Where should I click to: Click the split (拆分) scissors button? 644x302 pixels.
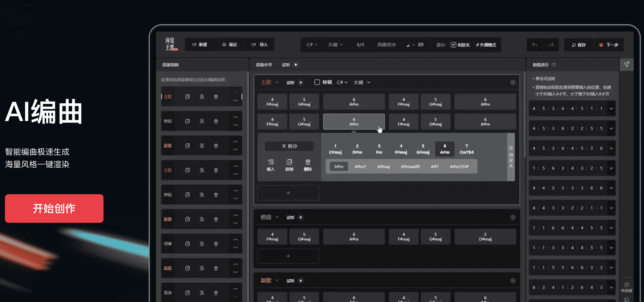pyautogui.click(x=289, y=146)
